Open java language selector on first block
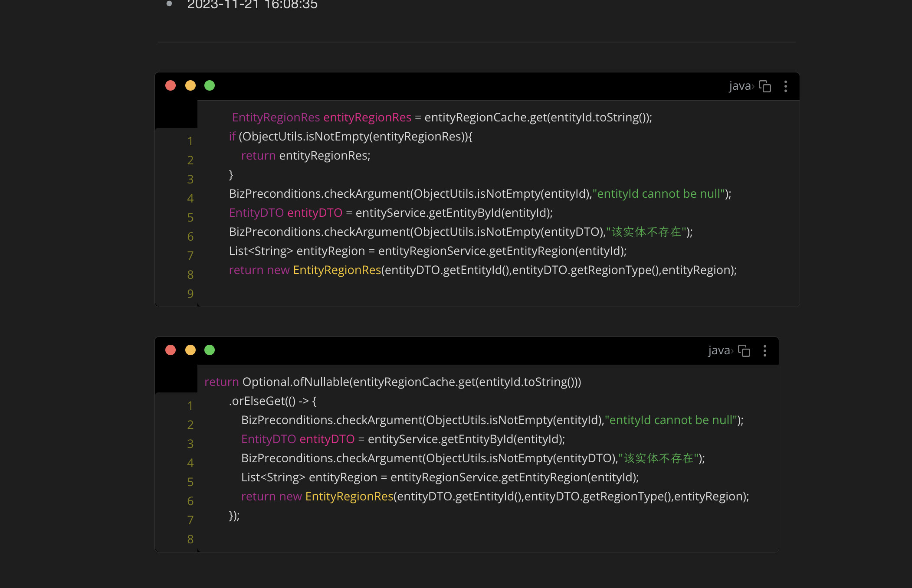Viewport: 912px width, 588px height. point(741,86)
